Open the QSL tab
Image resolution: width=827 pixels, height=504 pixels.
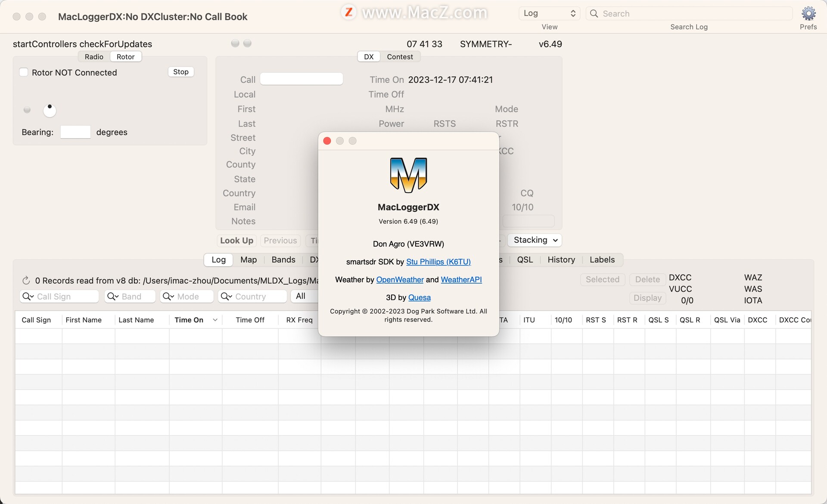pyautogui.click(x=525, y=260)
